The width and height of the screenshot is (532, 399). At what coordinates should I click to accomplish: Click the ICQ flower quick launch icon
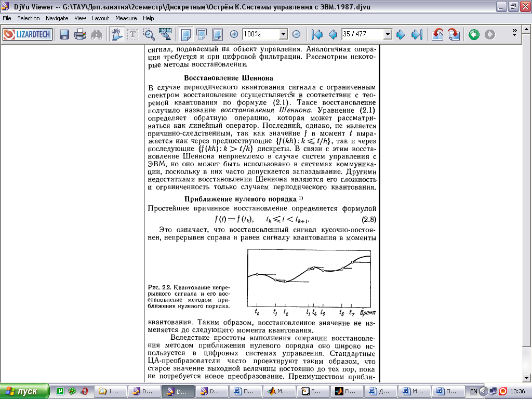[72, 391]
